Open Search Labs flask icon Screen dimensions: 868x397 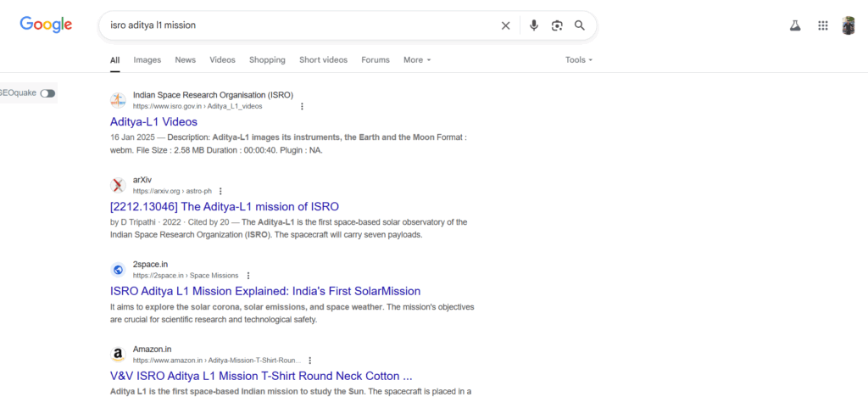click(795, 25)
